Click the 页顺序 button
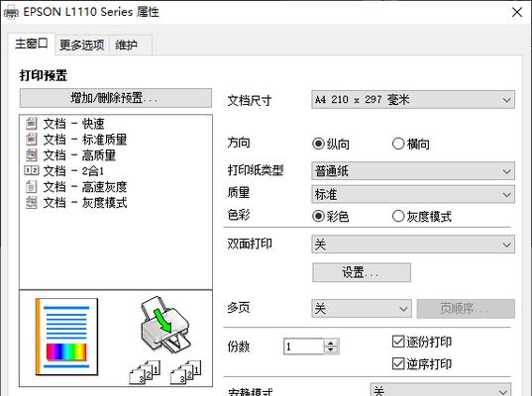Screen dimensions: 532x396 click(x=466, y=309)
